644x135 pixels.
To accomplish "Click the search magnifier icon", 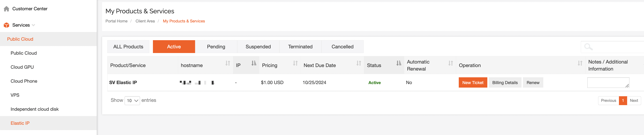I will 588,47.
